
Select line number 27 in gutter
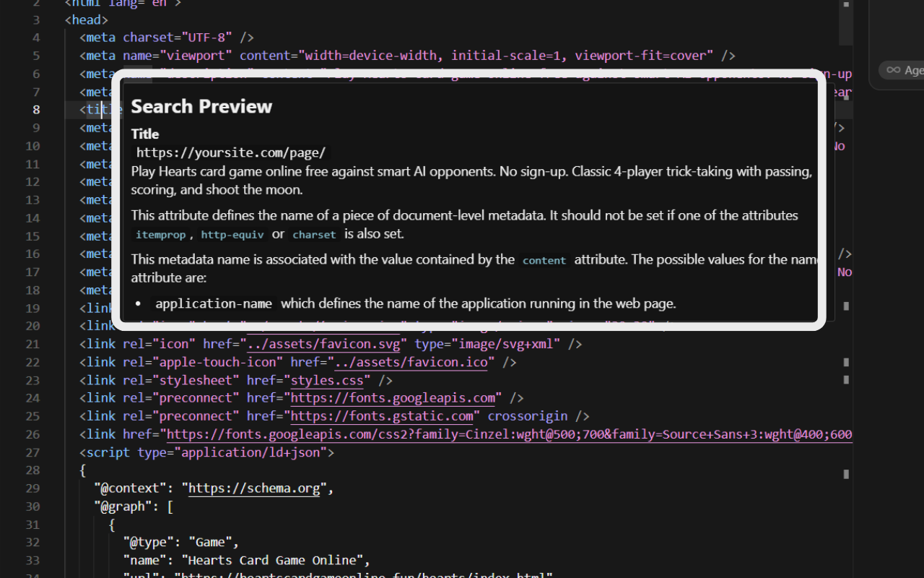32,452
